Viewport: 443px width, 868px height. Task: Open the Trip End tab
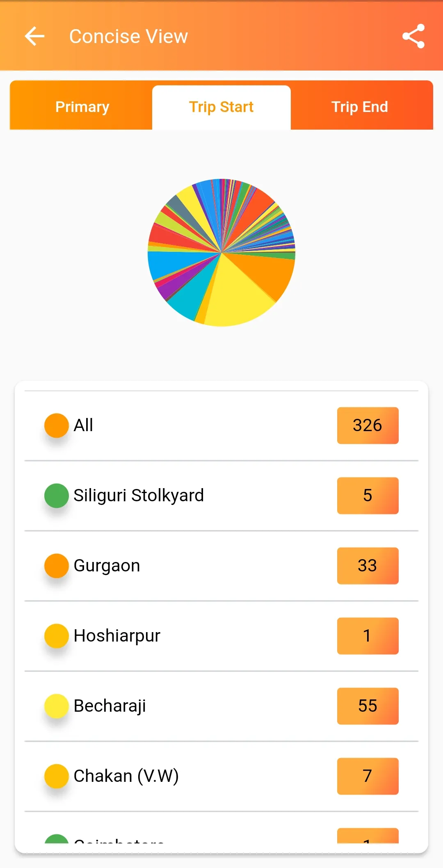(x=360, y=107)
